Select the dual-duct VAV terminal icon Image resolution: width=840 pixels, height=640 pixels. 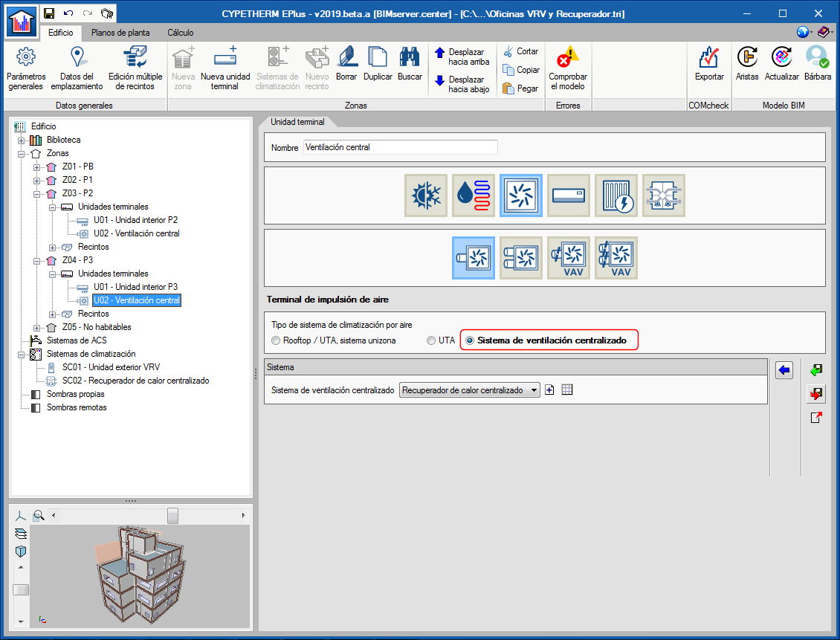[616, 258]
